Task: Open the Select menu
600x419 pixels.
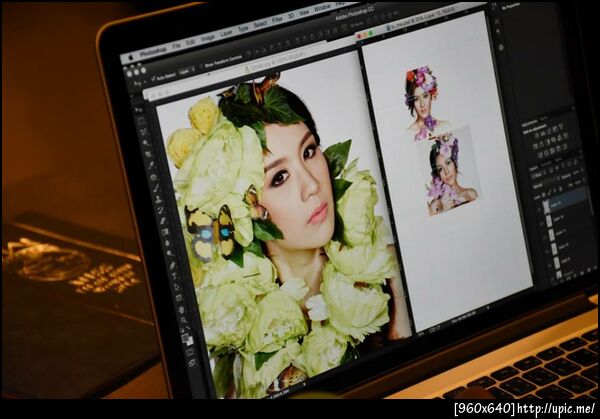Action: (x=260, y=24)
